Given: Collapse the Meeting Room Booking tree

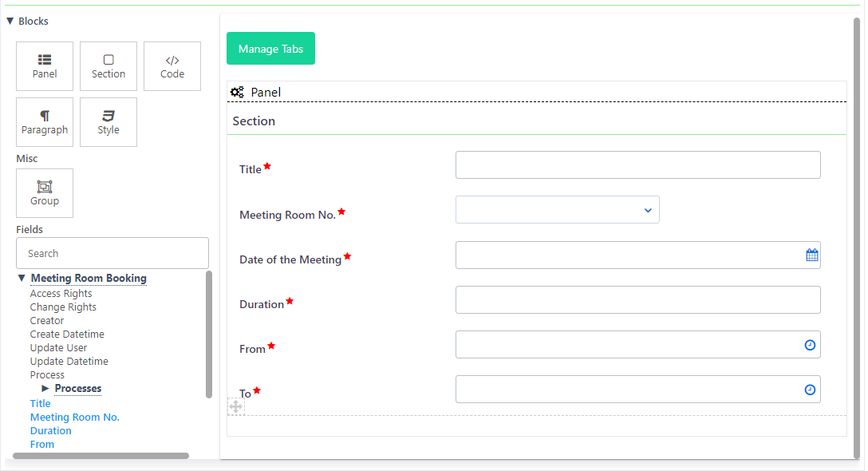Looking at the screenshot, I should [22, 279].
